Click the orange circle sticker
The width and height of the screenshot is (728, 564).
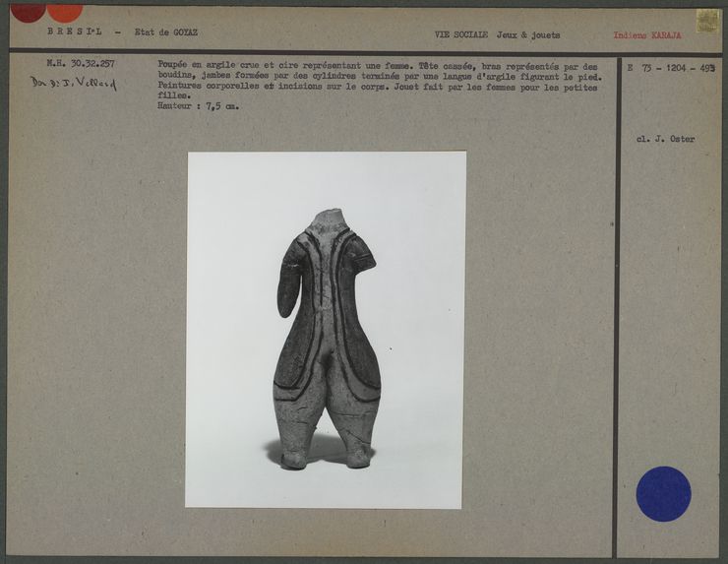coord(65,11)
